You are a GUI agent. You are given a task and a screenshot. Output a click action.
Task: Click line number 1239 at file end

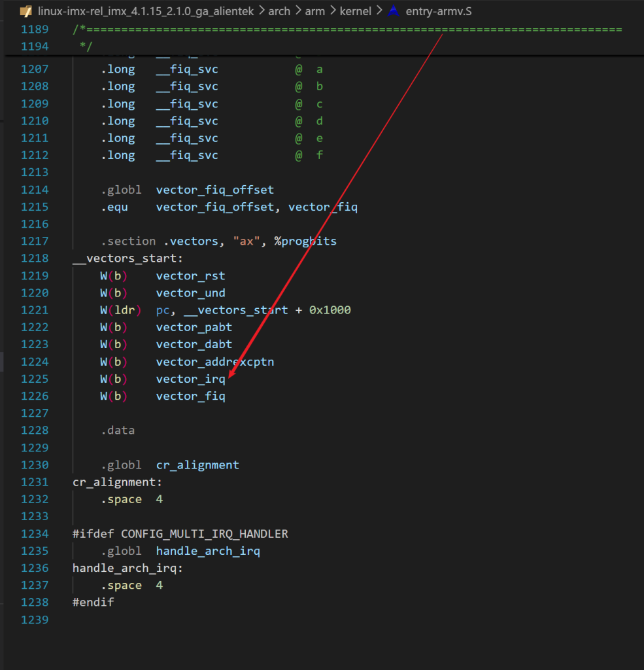coord(35,620)
